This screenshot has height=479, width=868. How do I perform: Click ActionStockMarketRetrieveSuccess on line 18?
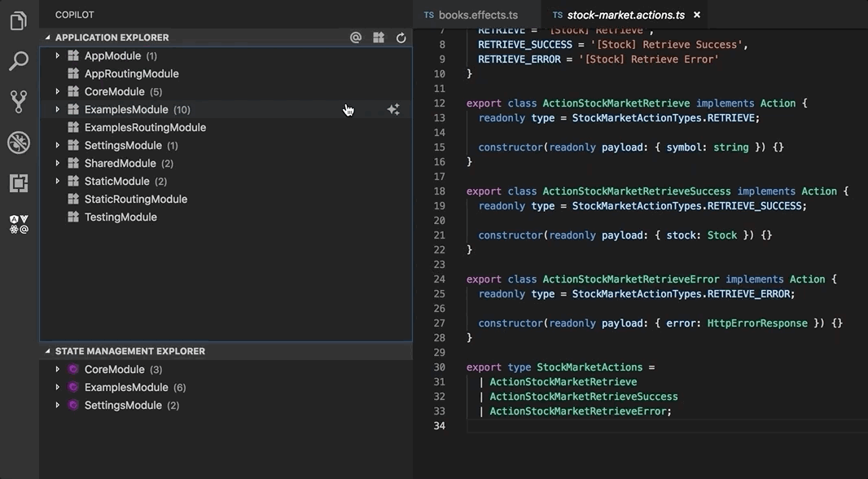(x=637, y=191)
